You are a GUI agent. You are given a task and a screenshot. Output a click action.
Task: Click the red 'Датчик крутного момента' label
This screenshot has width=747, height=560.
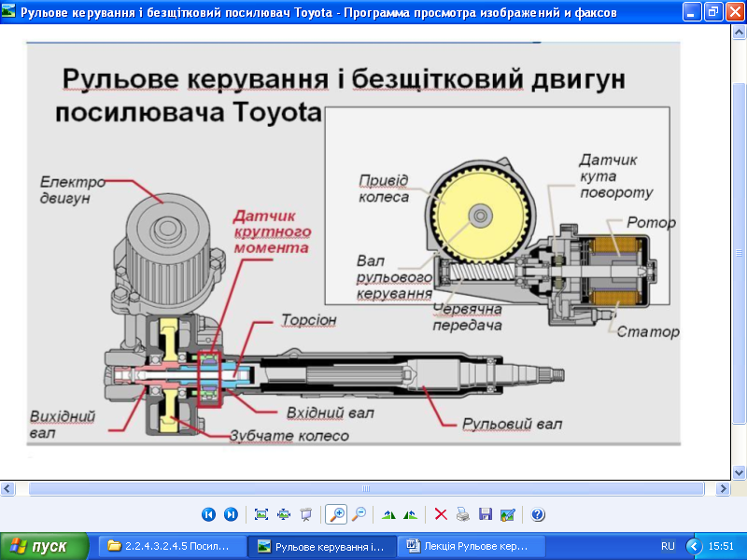[x=272, y=231]
